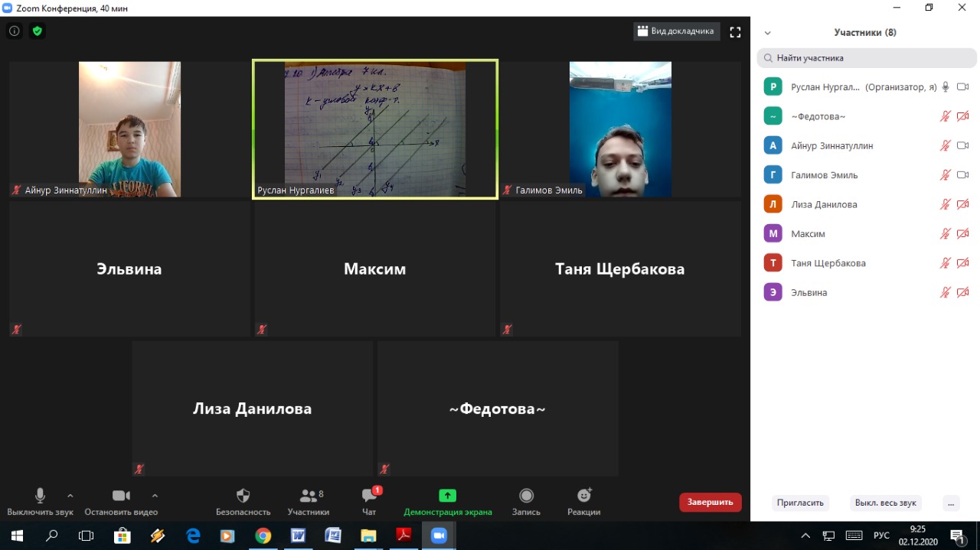
Task: Click the green encryption shield icon
Action: [x=37, y=31]
